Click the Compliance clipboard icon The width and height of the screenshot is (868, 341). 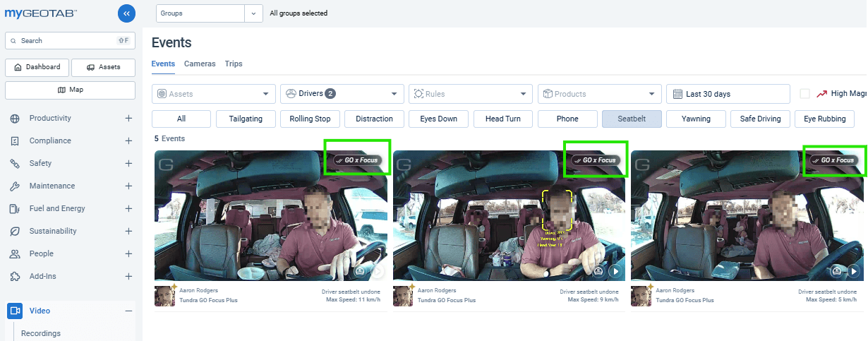coord(15,141)
